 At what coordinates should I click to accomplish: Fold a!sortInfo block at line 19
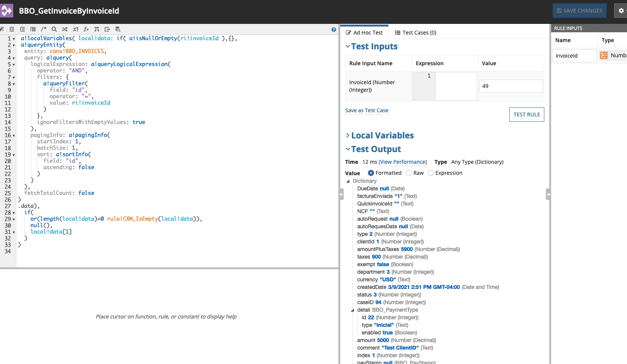coord(14,155)
